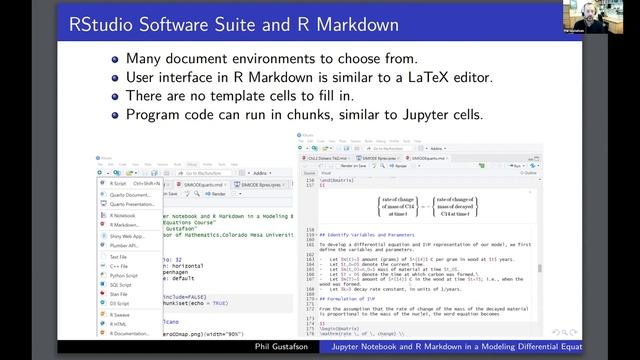Close the inline equation preview in right editor
Image resolution: width=640 pixels, height=360 pixels.
(530, 192)
